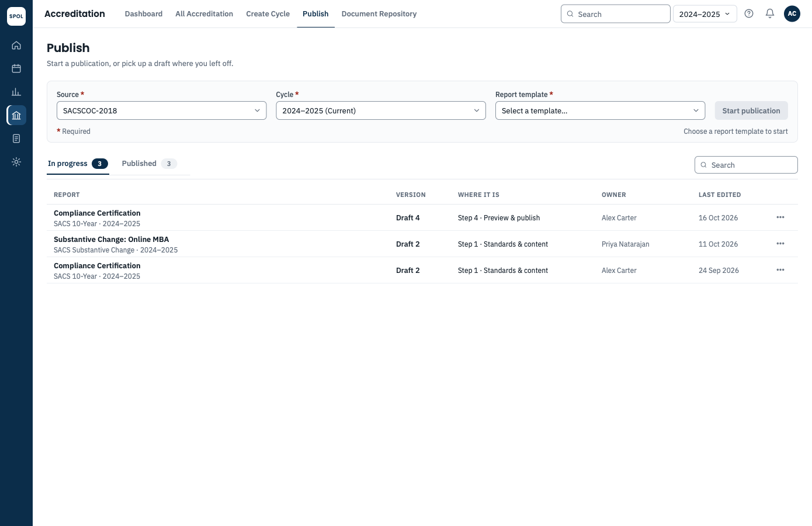Open the Home icon in sidebar

tap(16, 45)
